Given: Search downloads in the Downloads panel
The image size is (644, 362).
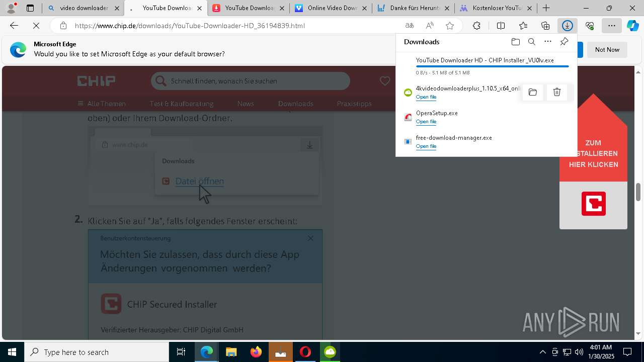Looking at the screenshot, I should tap(531, 42).
